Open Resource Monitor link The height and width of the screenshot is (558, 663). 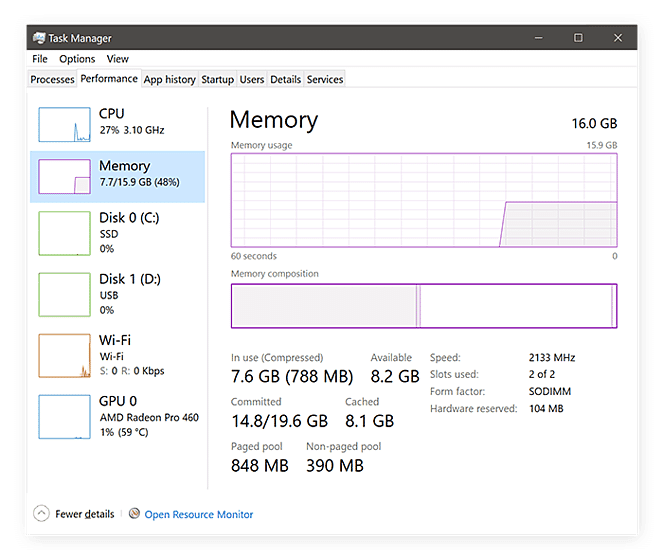tap(199, 514)
